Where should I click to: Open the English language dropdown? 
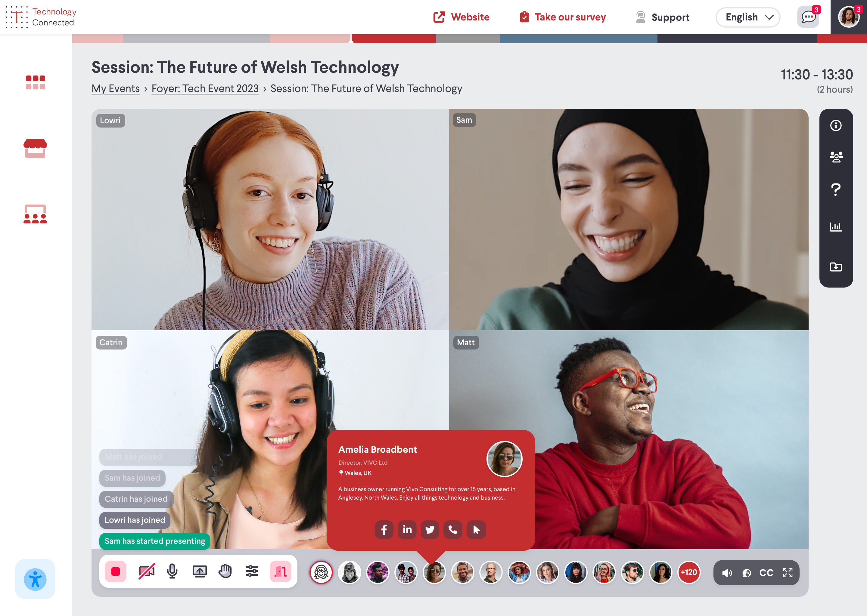[748, 17]
